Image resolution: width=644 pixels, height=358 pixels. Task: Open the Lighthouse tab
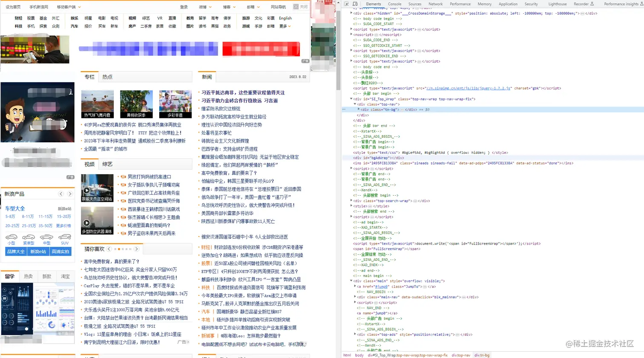pos(558,4)
